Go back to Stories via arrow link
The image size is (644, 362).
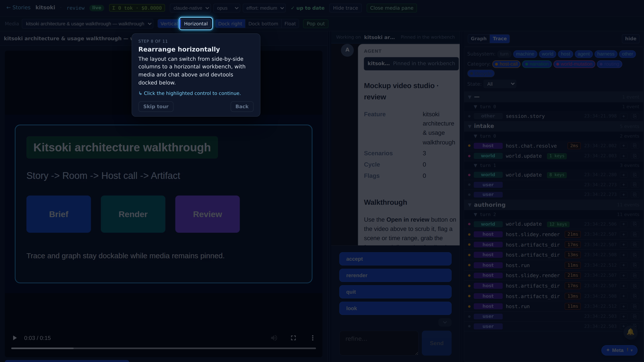coord(18,7)
